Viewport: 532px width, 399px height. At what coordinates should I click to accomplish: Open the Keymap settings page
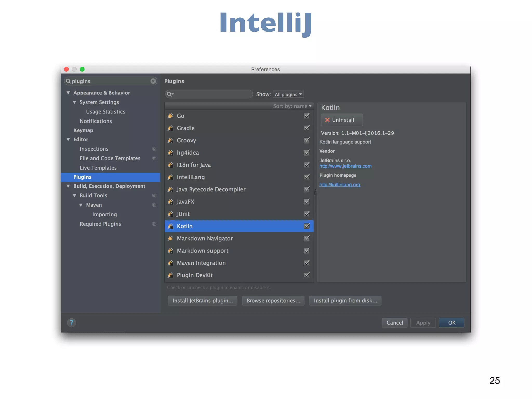(x=83, y=130)
